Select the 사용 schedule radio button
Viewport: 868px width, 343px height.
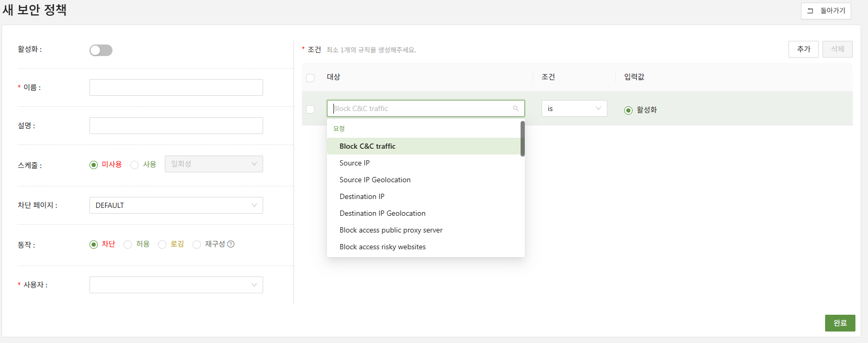(x=134, y=165)
